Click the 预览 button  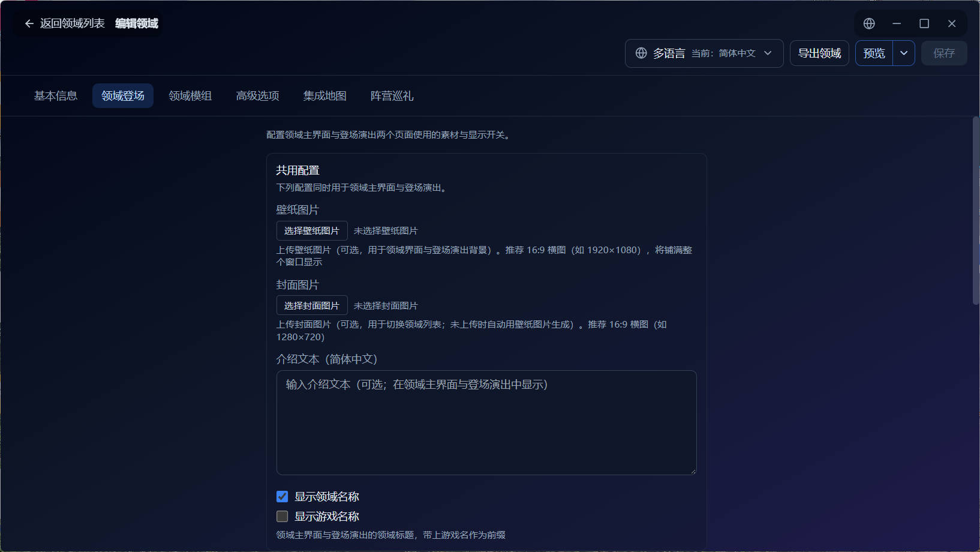click(x=874, y=53)
